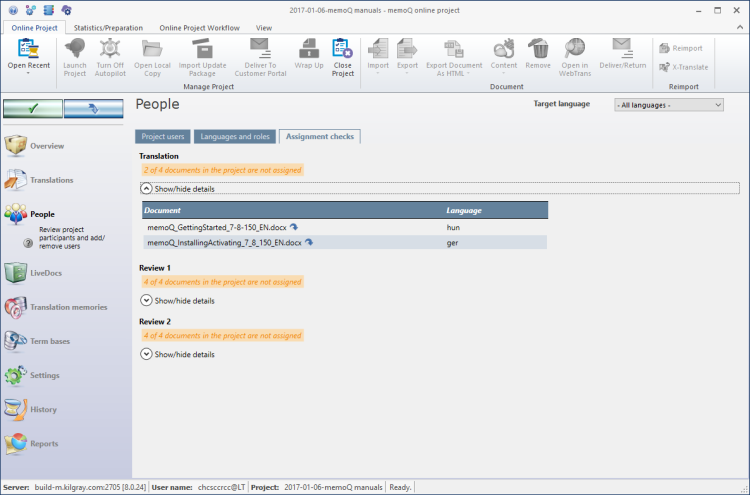
Task: Open the LiveDocs section
Action: pyautogui.click(x=46, y=272)
